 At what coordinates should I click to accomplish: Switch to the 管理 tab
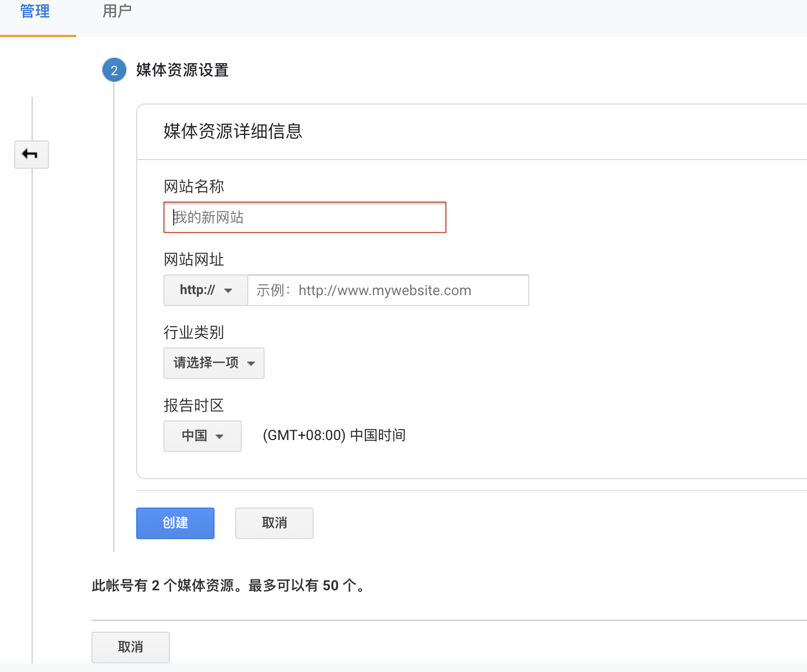[x=35, y=11]
